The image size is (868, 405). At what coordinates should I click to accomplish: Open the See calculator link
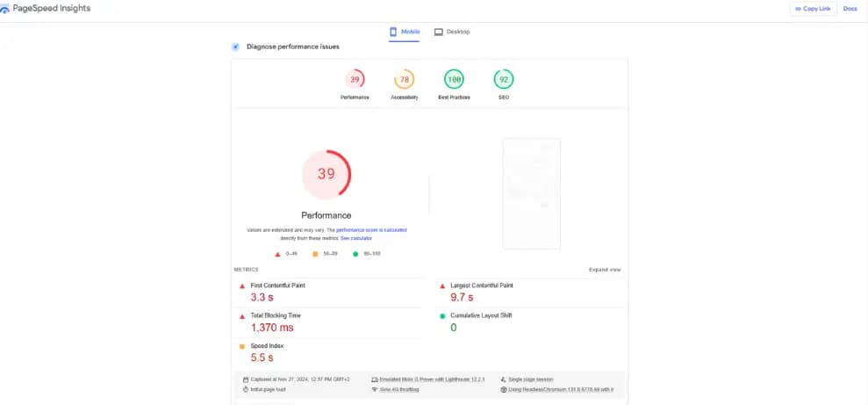[356, 238]
